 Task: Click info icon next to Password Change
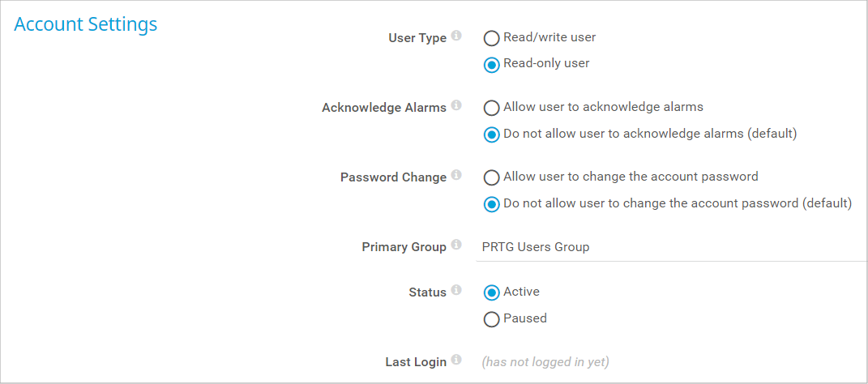456,176
